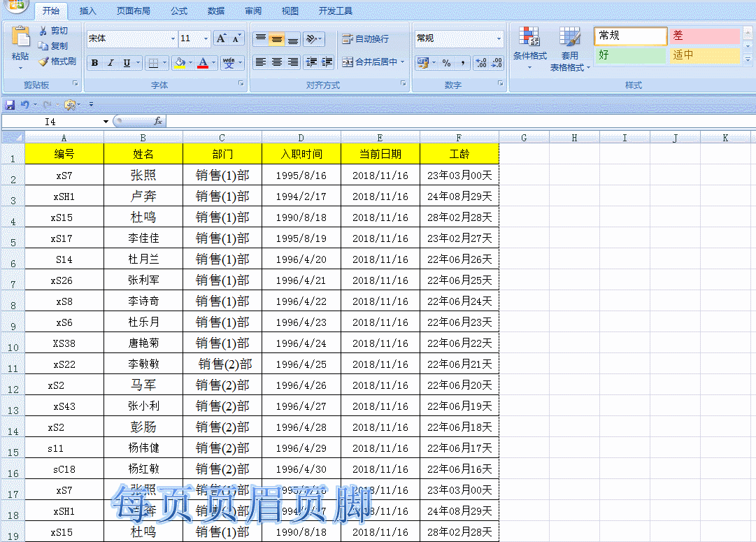
Task: Increase indent icon
Action: (327, 62)
